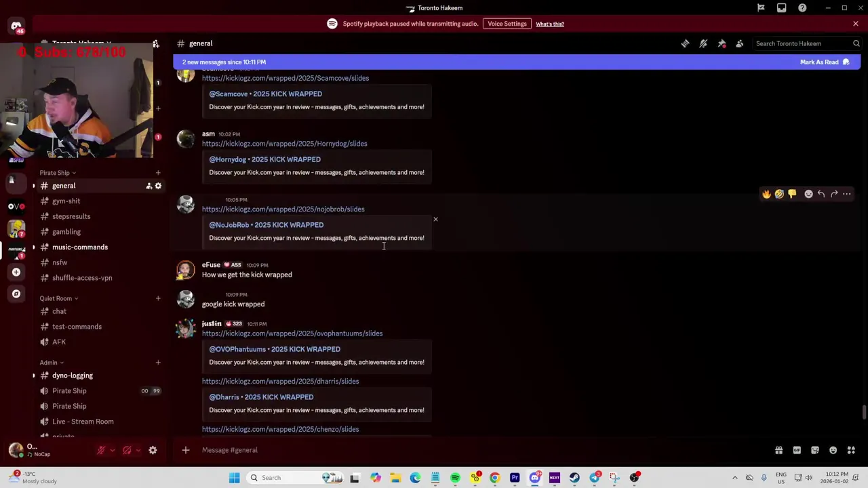Screen dimensions: 868x488
Task: Create channel in Quiet Room category
Action: click(x=158, y=298)
